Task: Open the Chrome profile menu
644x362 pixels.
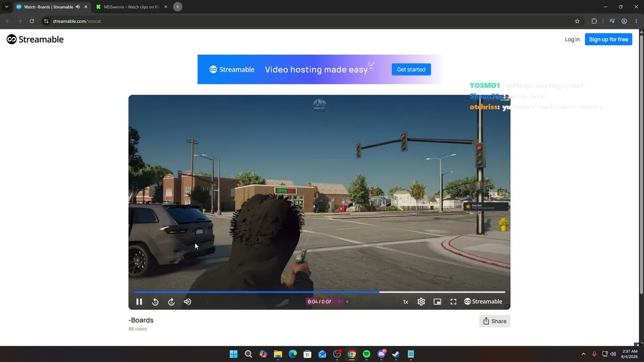Action: point(624,21)
